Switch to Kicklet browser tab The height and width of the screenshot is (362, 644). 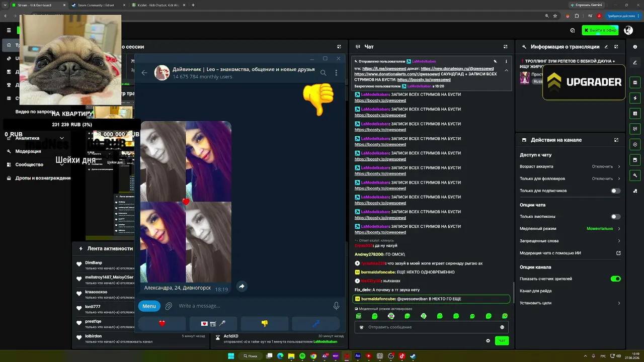[x=157, y=5]
